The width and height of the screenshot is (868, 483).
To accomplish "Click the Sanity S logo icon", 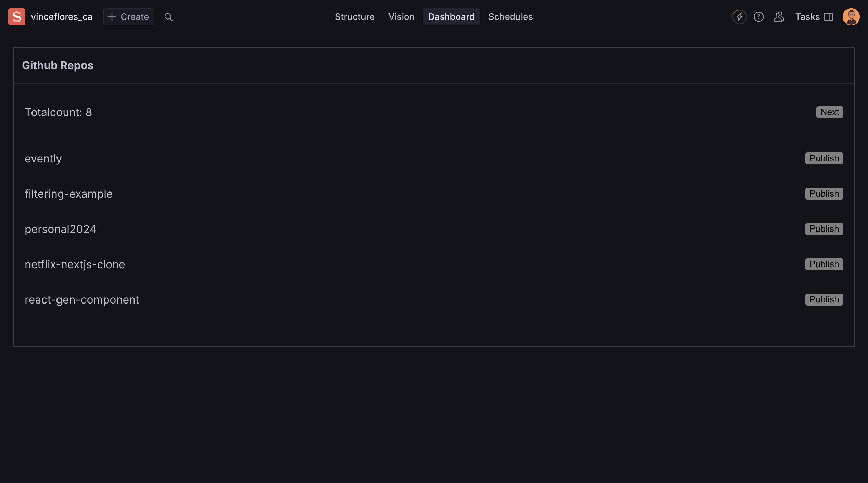I will [x=17, y=17].
